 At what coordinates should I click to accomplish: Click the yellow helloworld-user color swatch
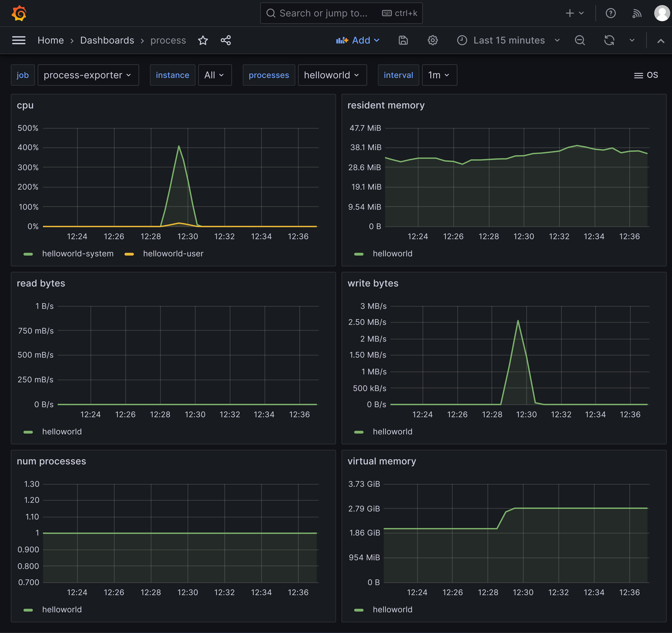(x=129, y=254)
